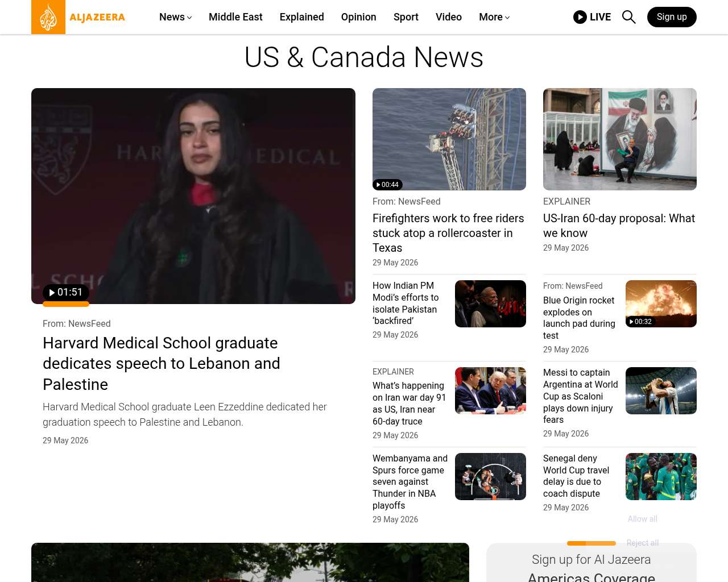Go to the Explained section

coord(301,17)
